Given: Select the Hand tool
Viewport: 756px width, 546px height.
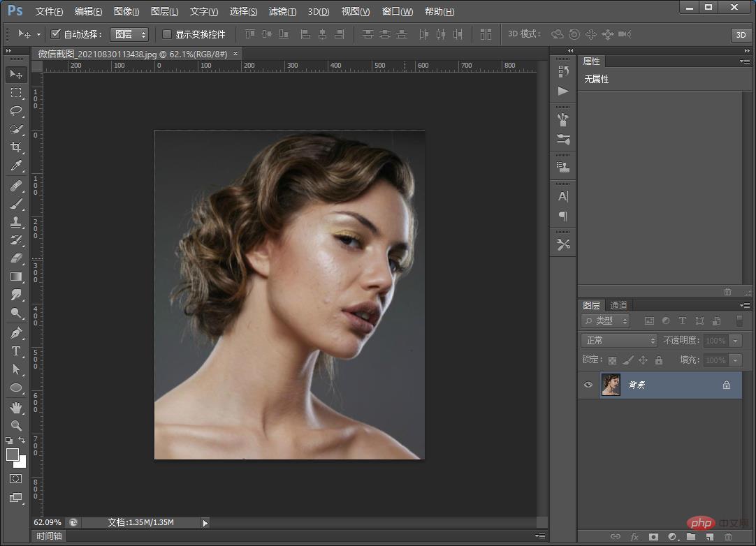Looking at the screenshot, I should pyautogui.click(x=16, y=406).
